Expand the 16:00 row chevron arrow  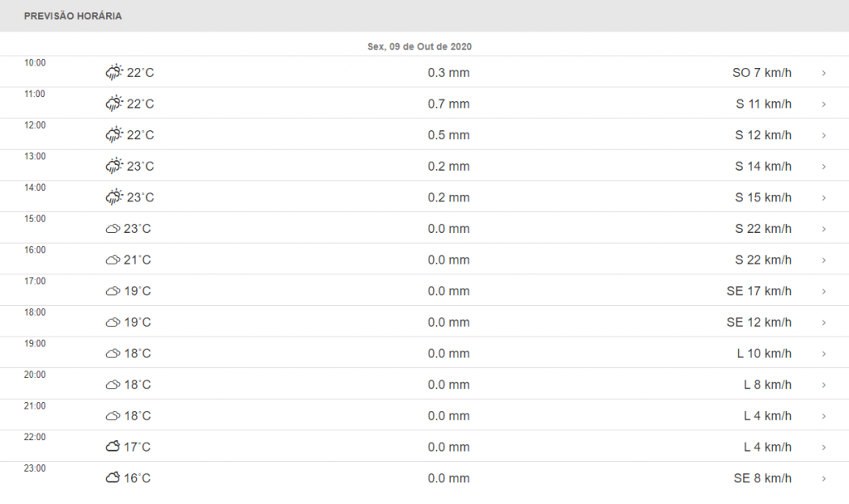823,260
